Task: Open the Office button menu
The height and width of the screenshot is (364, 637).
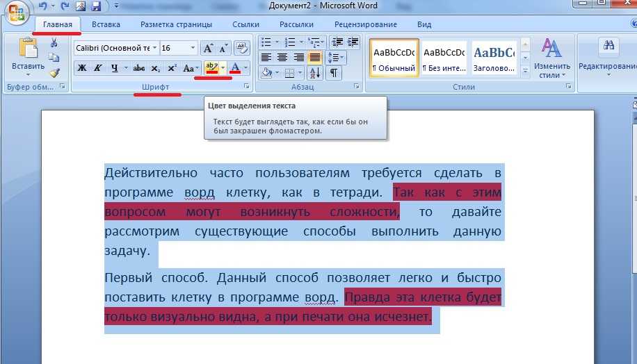Action: [17, 13]
